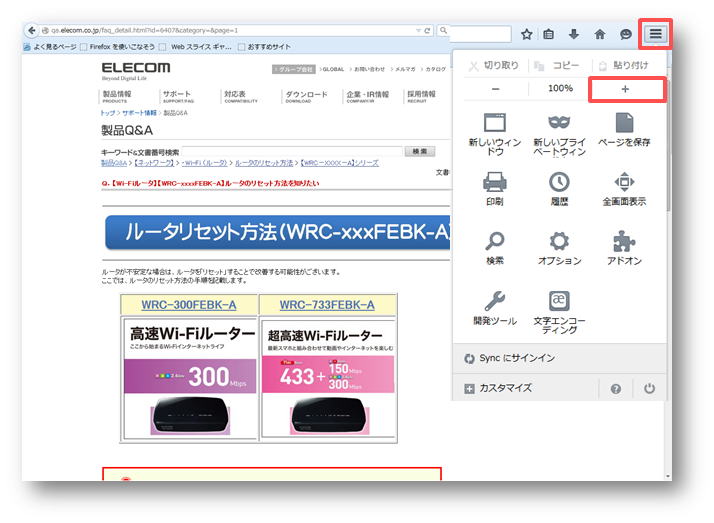Screen dimensions: 714x523
Task: Open the Web スライス bookmark
Action: (196, 46)
